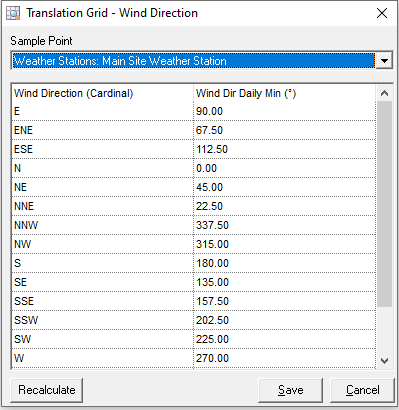Click the 22.50 value cell
The height and width of the screenshot is (410, 399).
point(285,206)
